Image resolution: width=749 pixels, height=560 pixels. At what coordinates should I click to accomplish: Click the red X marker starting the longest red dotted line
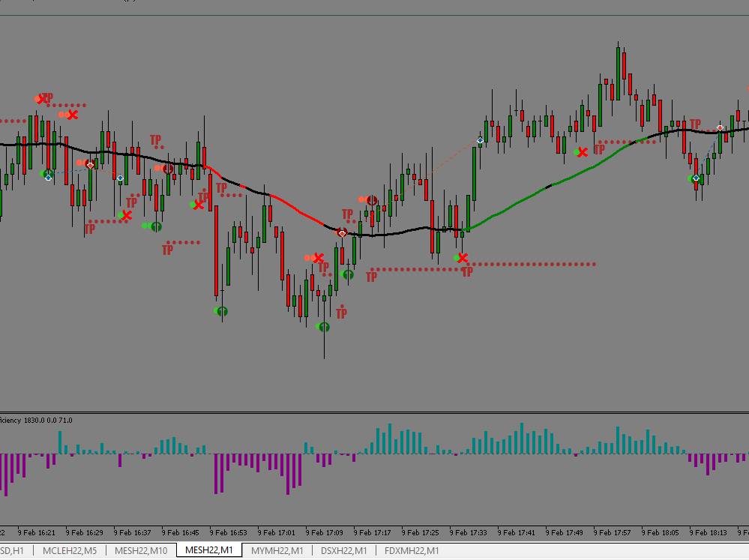coord(463,259)
